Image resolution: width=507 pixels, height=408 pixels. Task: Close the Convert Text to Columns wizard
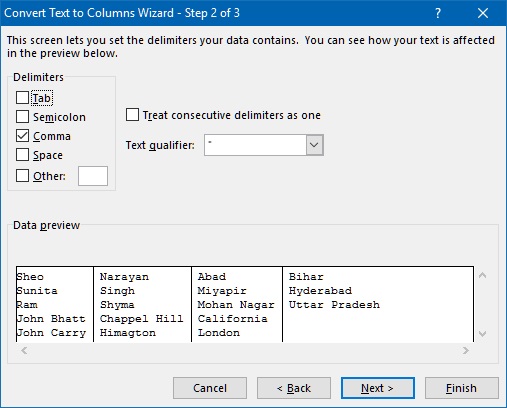point(483,13)
